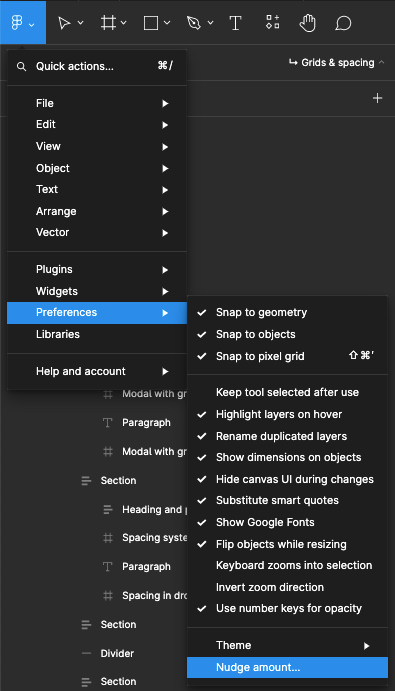Open the File submenu
The width and height of the screenshot is (395, 691).
tap(97, 104)
